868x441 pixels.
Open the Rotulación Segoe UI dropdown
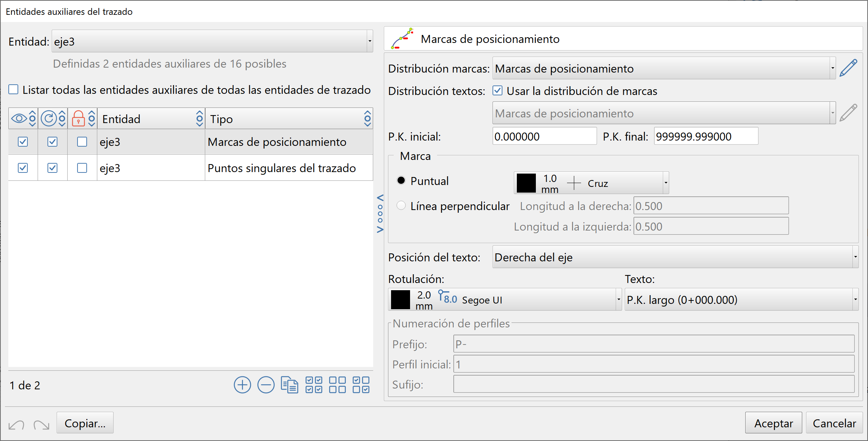coord(505,300)
